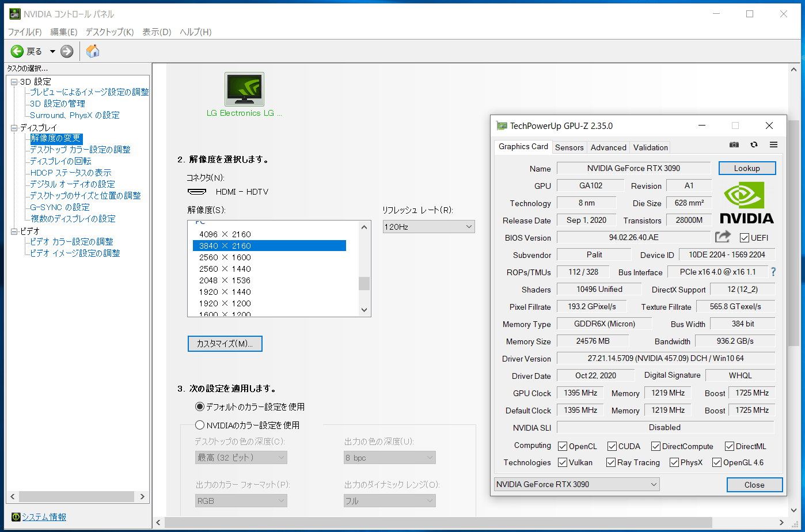Click the Forward arrow icon in toolbar
The image size is (805, 532).
[x=67, y=51]
